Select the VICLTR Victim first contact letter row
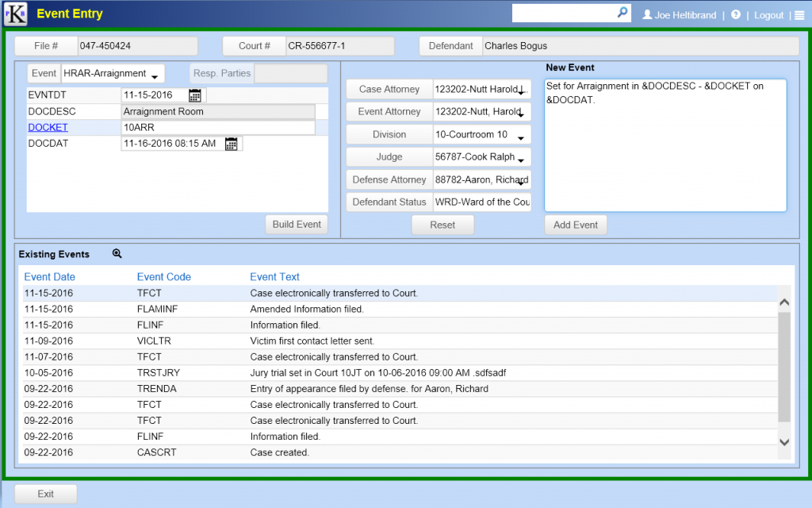Viewport: 812px width, 508px height. click(400, 341)
